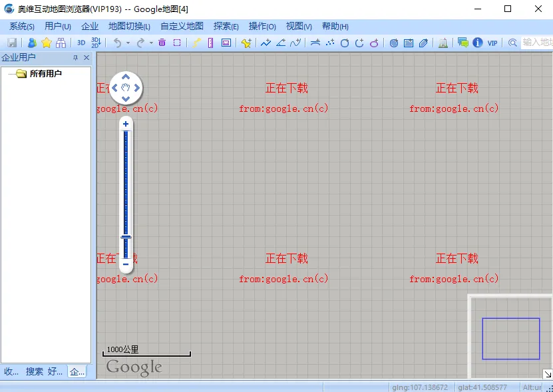Click the VIP toolbar button
Viewport: 553px width, 392px height.
coord(492,43)
